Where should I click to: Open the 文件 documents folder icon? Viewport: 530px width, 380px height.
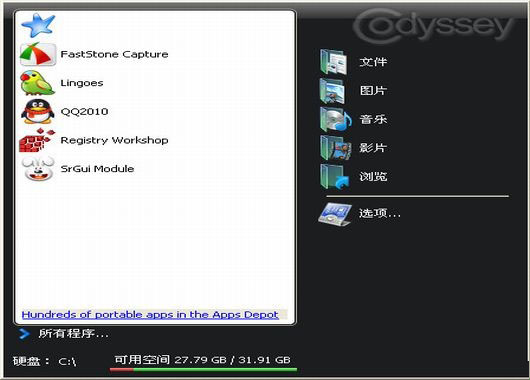[334, 62]
